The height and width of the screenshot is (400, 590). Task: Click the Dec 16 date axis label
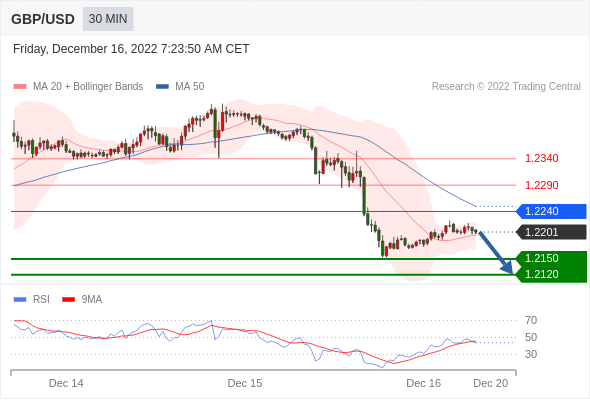coord(423,383)
